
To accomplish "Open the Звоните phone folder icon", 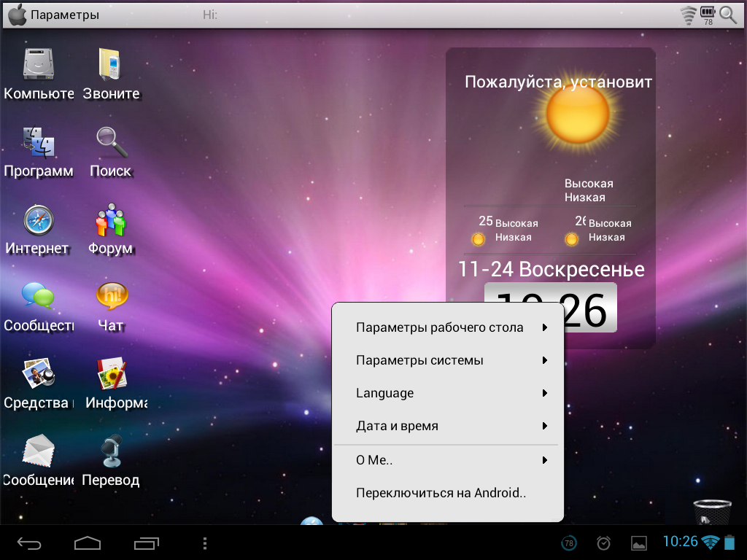I will click(x=111, y=64).
